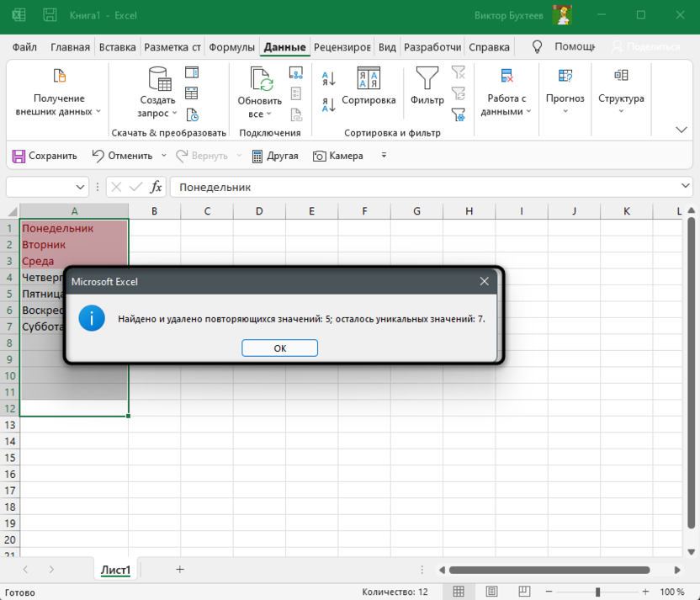The height and width of the screenshot is (600, 700).
Task: Open the Формулы ribbon tab
Action: (231, 47)
